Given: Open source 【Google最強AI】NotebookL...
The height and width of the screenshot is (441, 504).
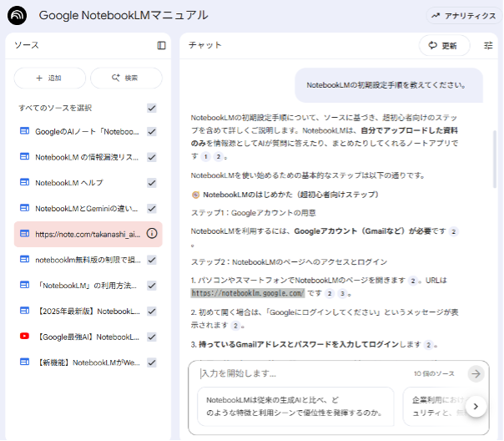Looking at the screenshot, I should click(88, 337).
